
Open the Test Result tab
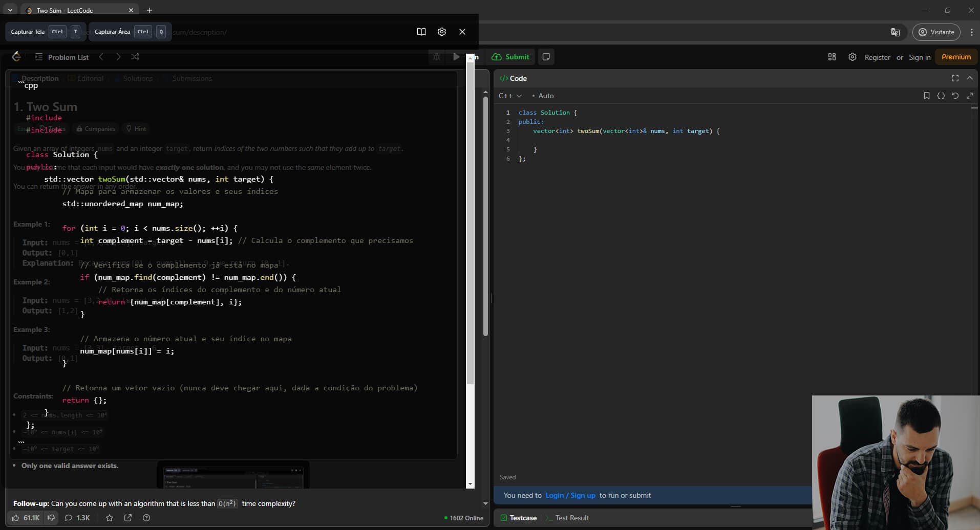click(x=567, y=518)
